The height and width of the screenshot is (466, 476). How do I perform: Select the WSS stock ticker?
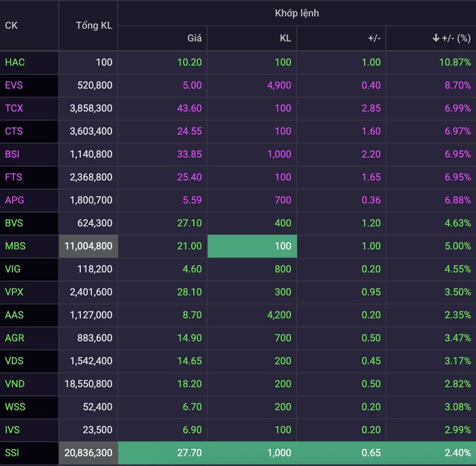[x=15, y=407]
